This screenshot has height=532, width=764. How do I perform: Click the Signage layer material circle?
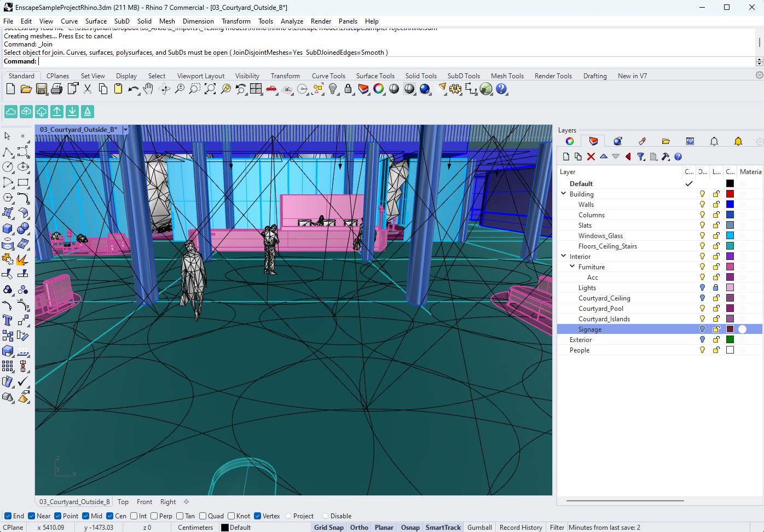tap(742, 329)
